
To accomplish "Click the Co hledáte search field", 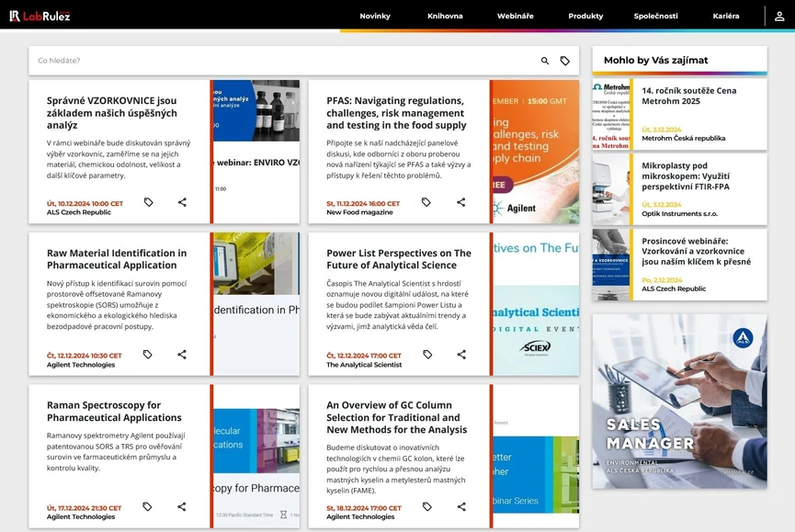I will tap(276, 61).
